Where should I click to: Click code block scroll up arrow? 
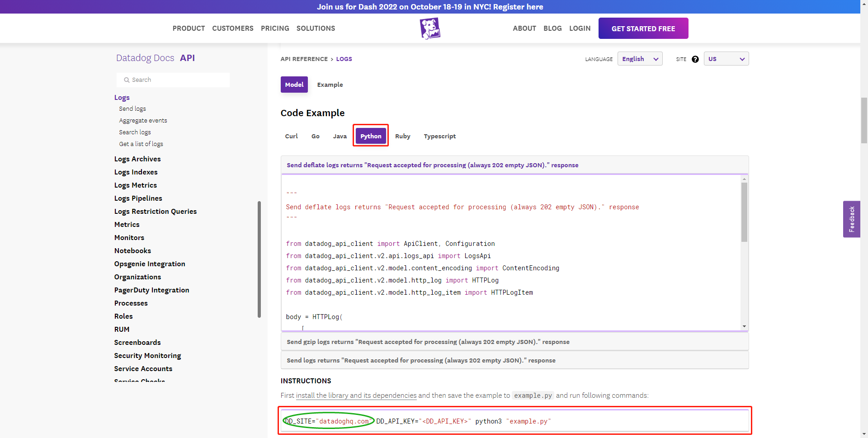pos(744,179)
